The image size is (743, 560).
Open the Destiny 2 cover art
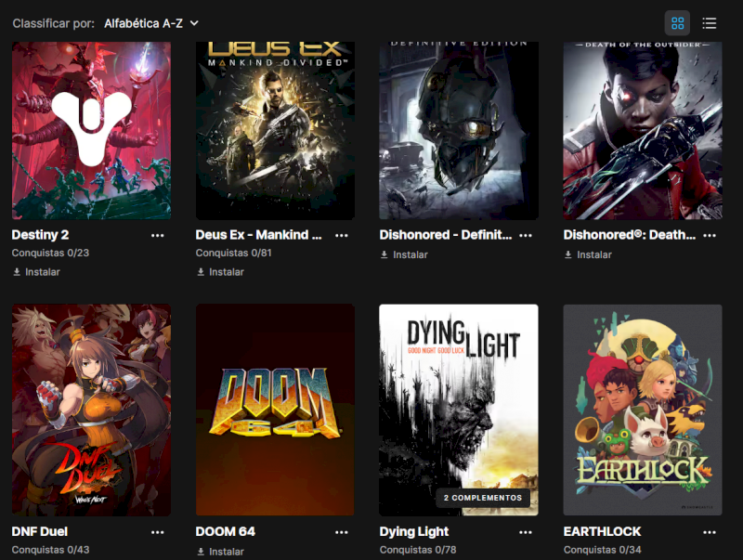[91, 130]
